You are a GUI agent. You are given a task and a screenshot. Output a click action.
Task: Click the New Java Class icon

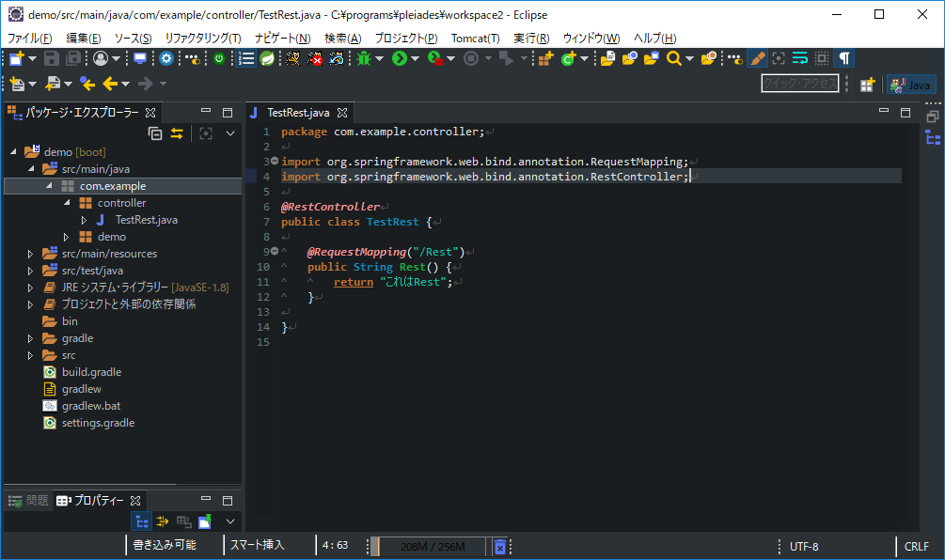click(x=568, y=58)
